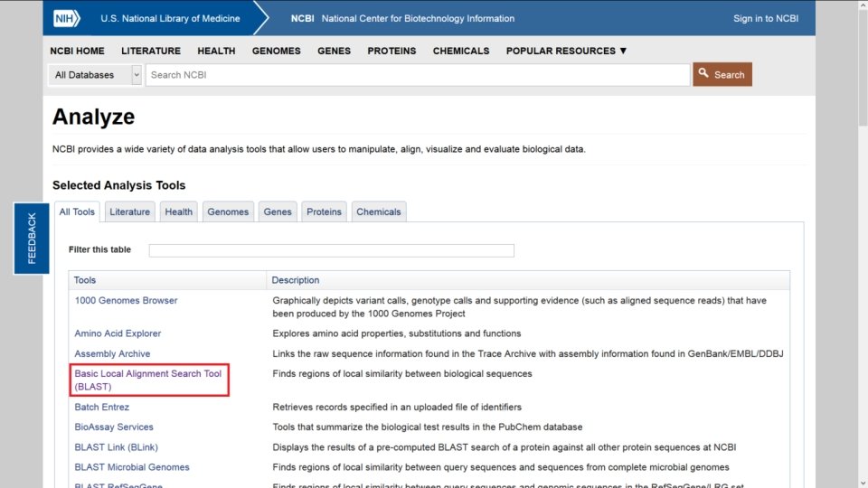Click the 'Analyze' page heading
Image resolution: width=868 pixels, height=488 pixels.
[93, 117]
